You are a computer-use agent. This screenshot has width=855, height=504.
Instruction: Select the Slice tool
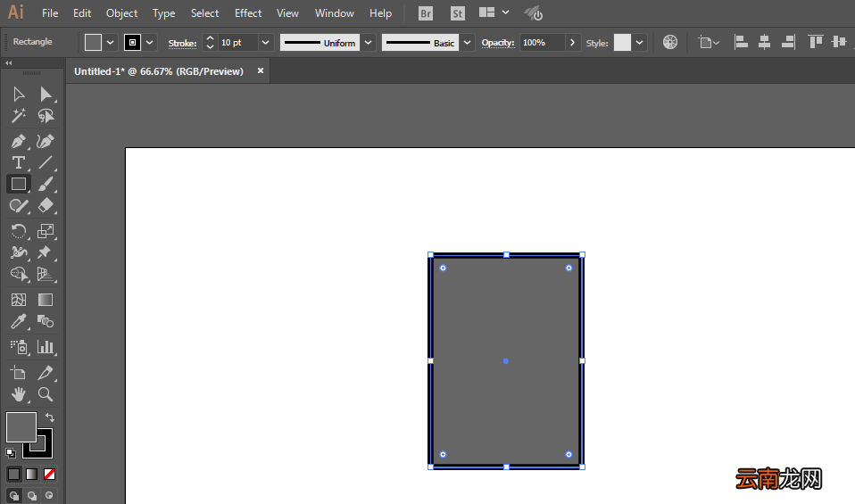[46, 373]
